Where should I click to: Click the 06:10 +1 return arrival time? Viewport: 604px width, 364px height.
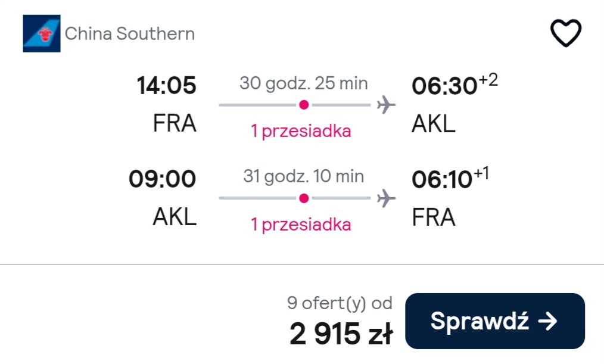point(450,178)
